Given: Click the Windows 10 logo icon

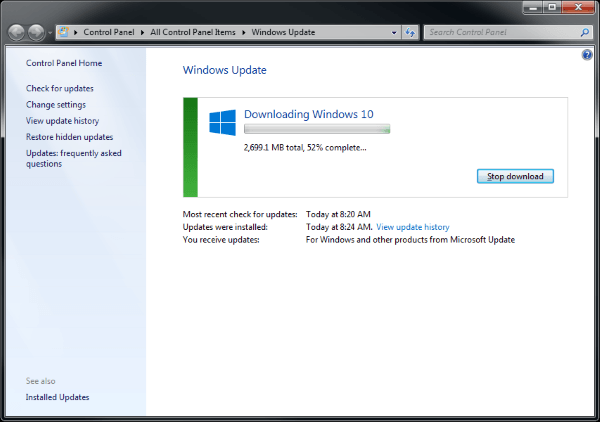Looking at the screenshot, I should click(x=222, y=122).
